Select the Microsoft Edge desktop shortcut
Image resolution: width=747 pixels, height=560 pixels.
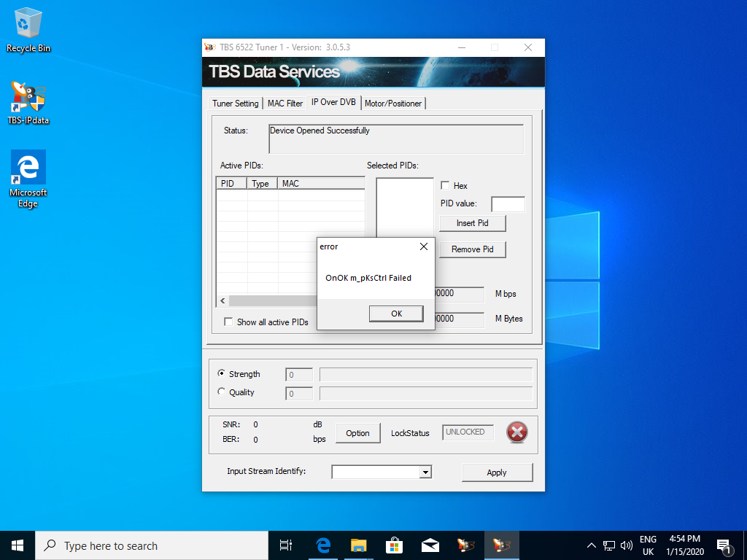tap(28, 179)
